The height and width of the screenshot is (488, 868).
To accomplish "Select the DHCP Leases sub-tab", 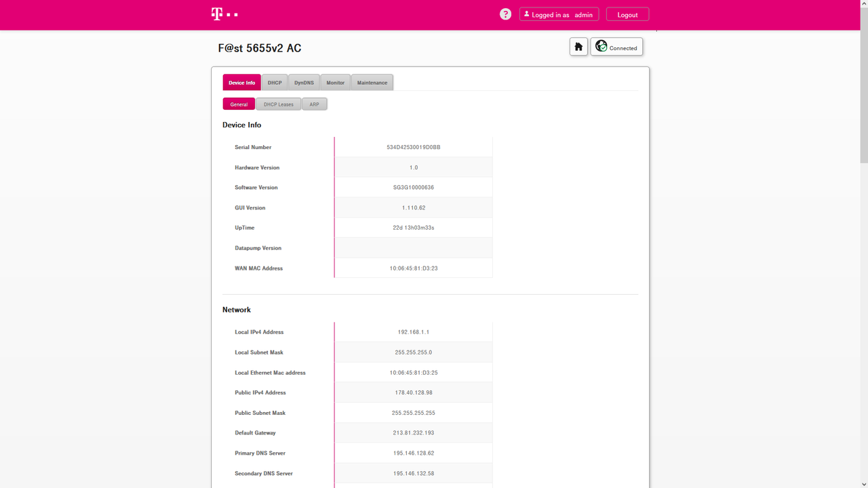I will [x=279, y=104].
